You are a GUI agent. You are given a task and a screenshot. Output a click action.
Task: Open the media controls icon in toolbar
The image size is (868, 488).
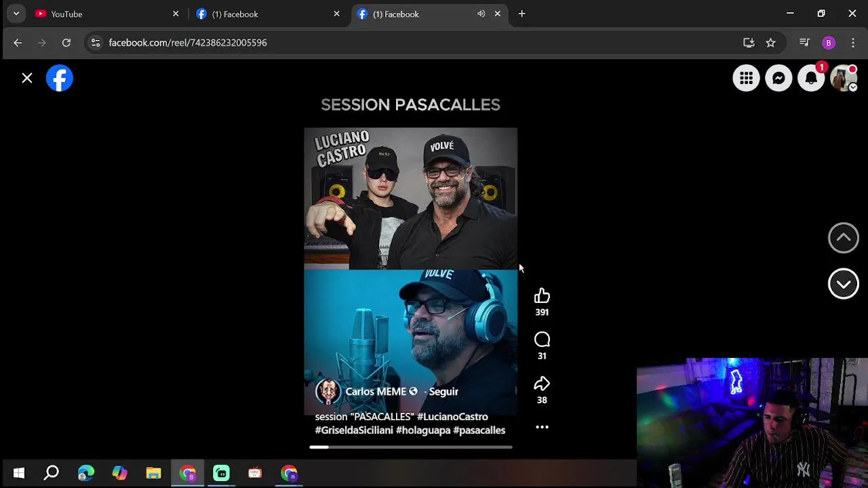coord(804,43)
